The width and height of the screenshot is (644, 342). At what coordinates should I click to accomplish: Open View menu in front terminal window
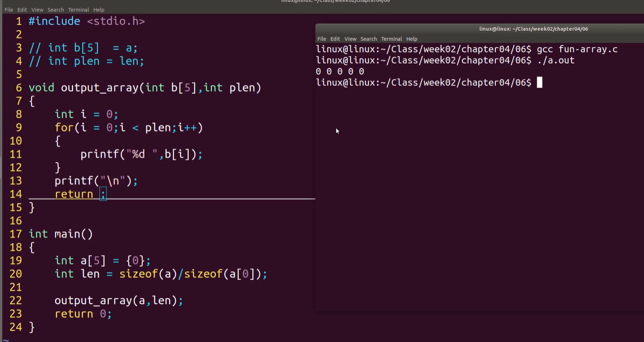tap(350, 39)
